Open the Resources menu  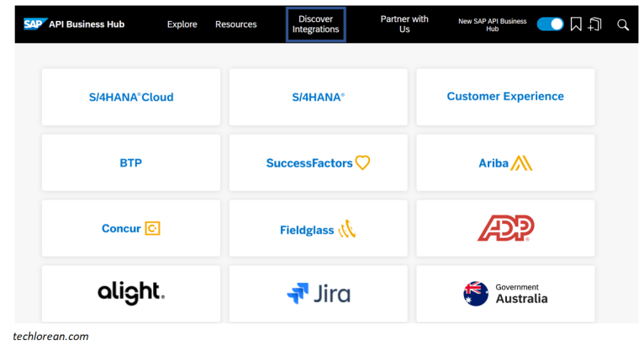tap(235, 24)
